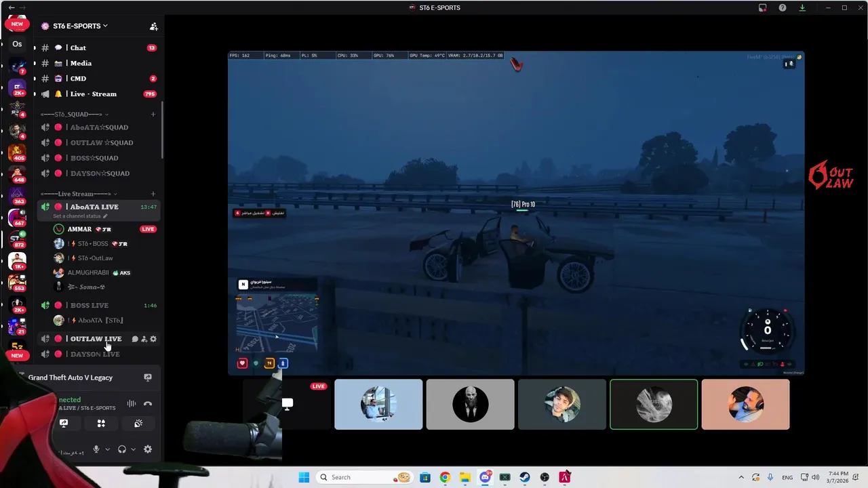Add channel to ST6_SQUAD category
This screenshot has width=868, height=488.
click(153, 114)
